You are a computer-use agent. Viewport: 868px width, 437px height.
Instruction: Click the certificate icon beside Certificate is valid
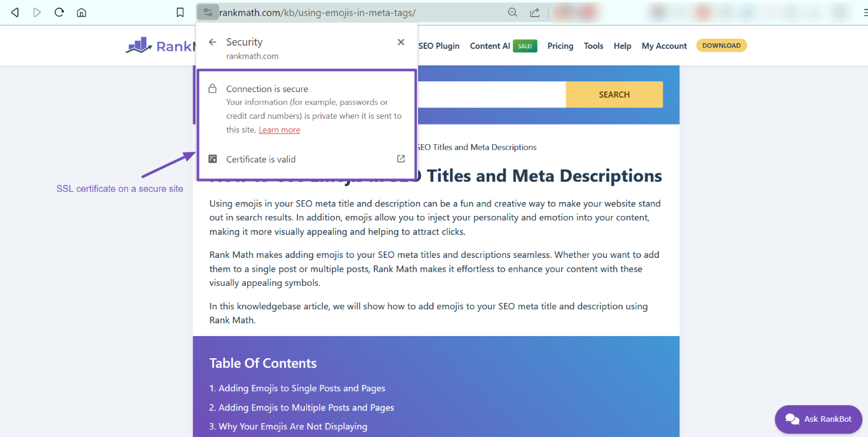click(213, 159)
